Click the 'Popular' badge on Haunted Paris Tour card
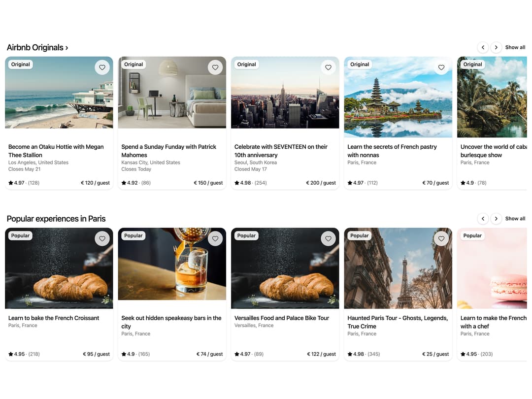Viewport: 532px width, 399px height. coord(359,236)
